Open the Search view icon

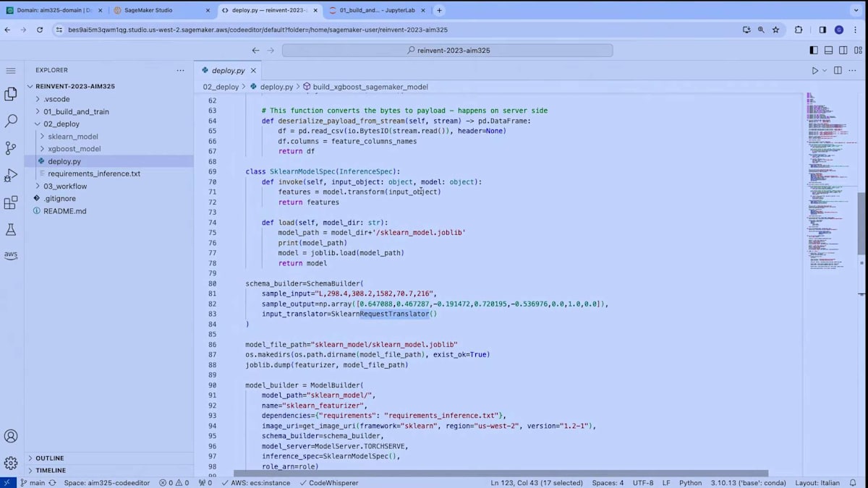11,121
